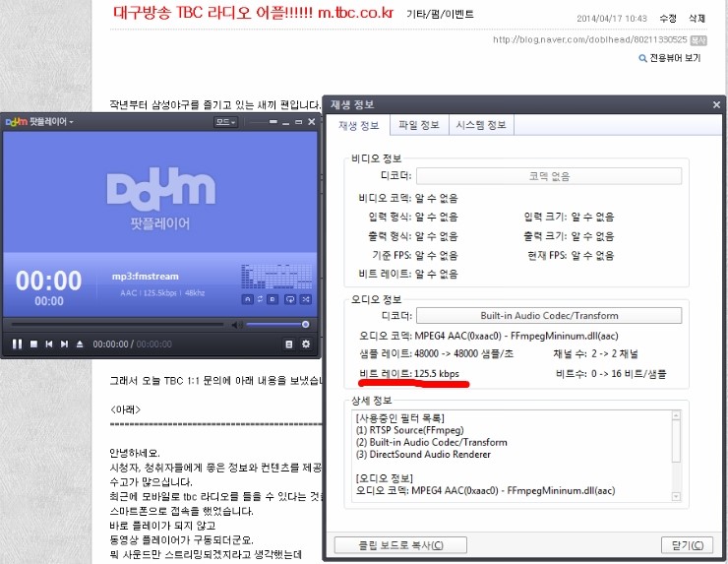Click the 전용뷰어 보기 link
The width and height of the screenshot is (728, 564).
(675, 58)
